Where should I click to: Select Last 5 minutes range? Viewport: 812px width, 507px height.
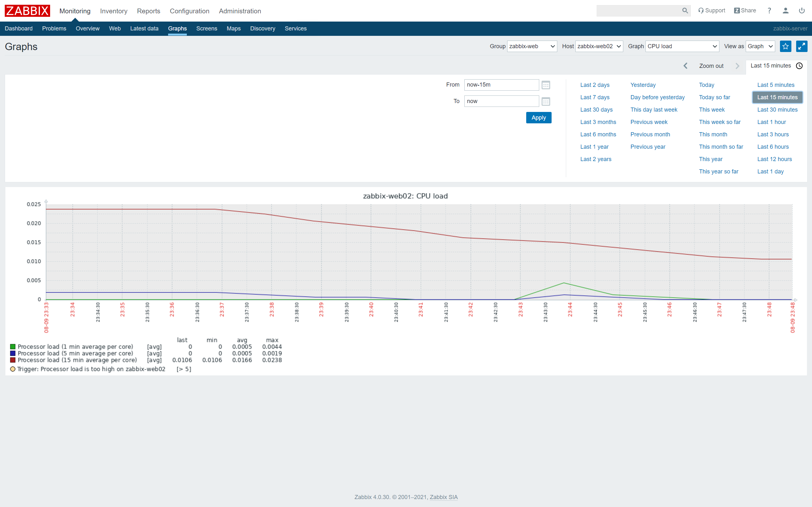click(x=776, y=85)
